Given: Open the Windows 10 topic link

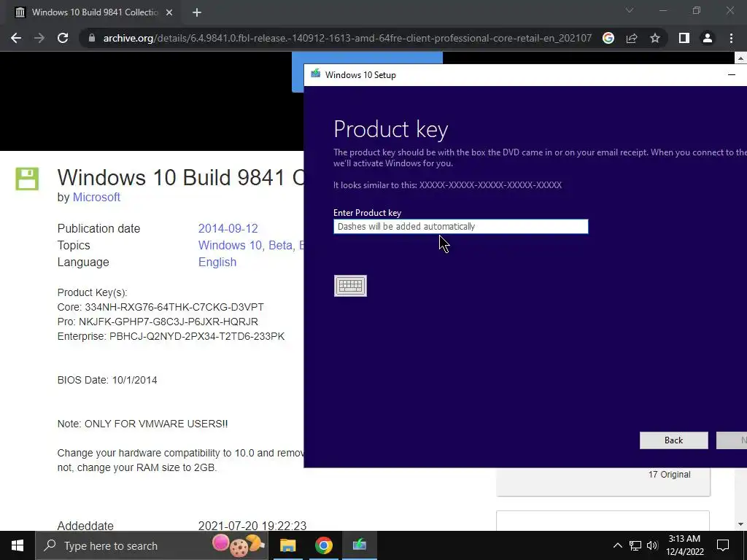Looking at the screenshot, I should [230, 245].
